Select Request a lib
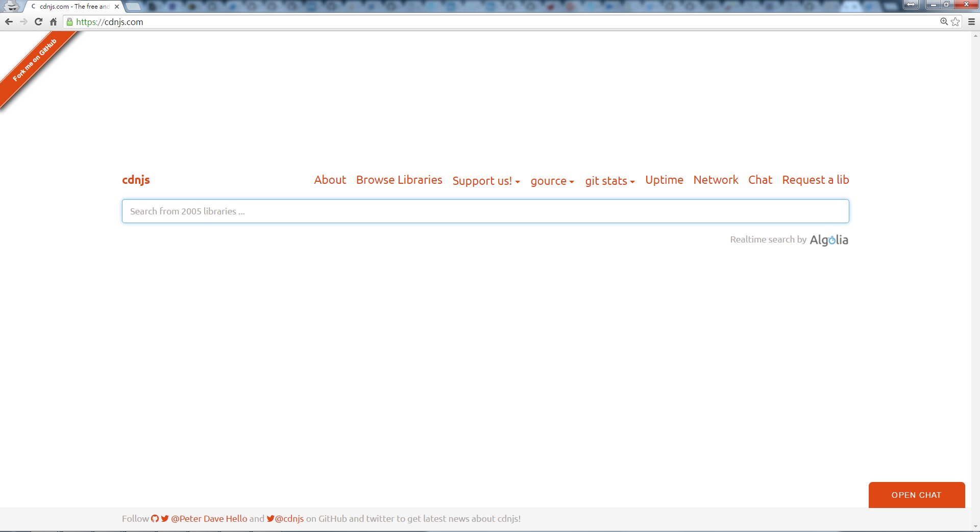Viewport: 980px width, 532px height. [816, 180]
